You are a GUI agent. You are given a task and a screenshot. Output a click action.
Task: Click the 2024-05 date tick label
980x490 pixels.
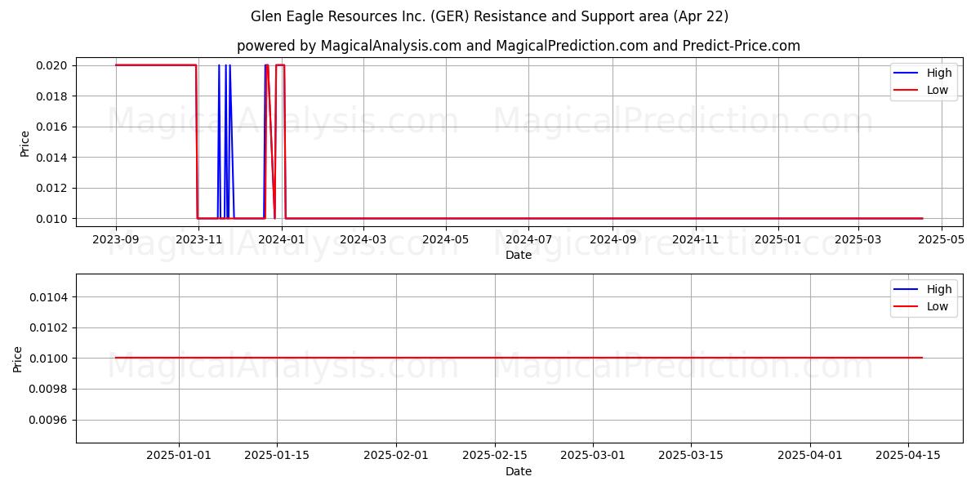pos(446,239)
